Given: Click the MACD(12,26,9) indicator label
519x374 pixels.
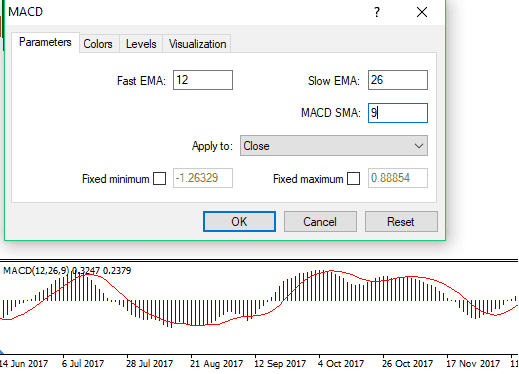Looking at the screenshot, I should [x=36, y=270].
